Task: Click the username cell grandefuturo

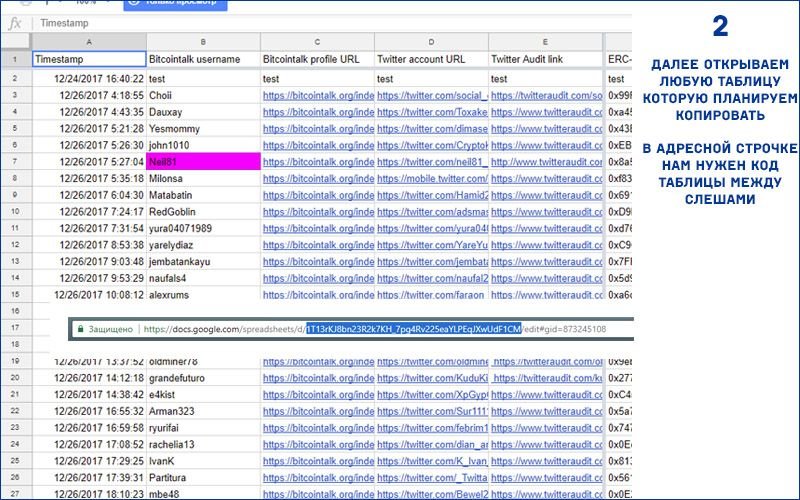Action: coord(203,378)
